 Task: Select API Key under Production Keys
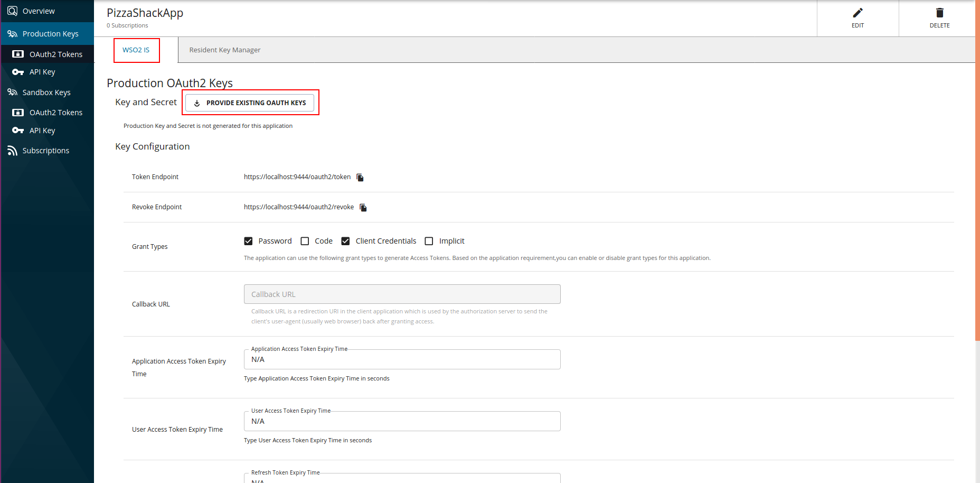[42, 72]
